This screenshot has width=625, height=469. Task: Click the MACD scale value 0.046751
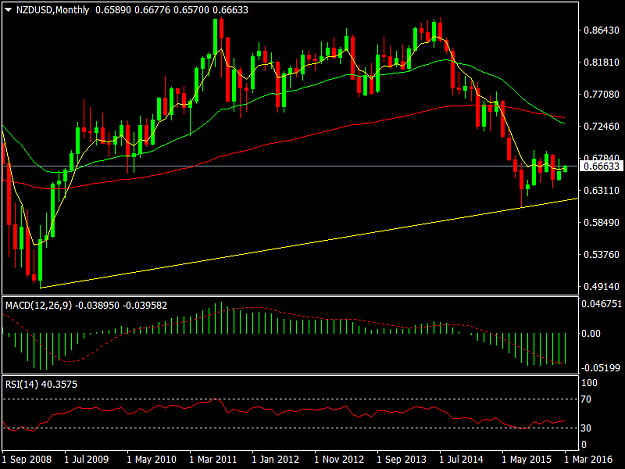pos(601,304)
